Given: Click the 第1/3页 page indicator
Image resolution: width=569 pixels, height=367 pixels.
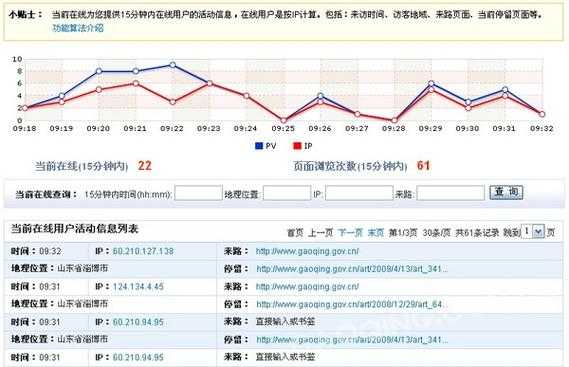Looking at the screenshot, I should click(x=403, y=233).
